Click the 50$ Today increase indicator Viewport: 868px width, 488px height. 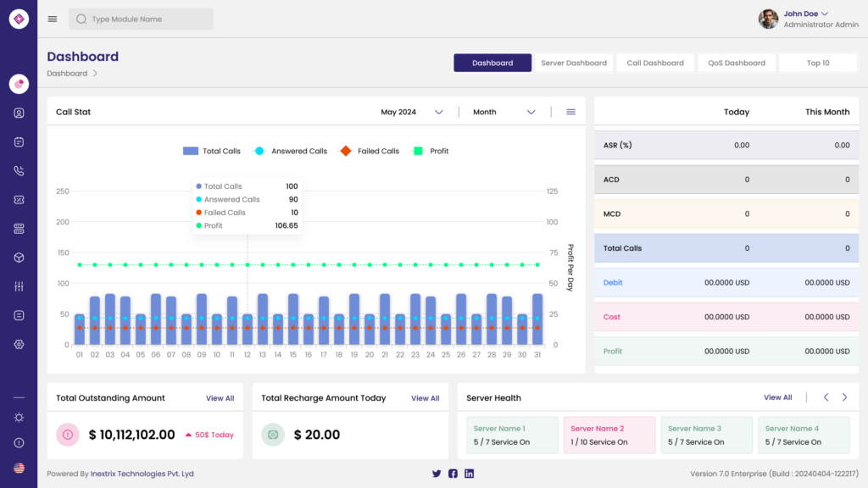209,435
